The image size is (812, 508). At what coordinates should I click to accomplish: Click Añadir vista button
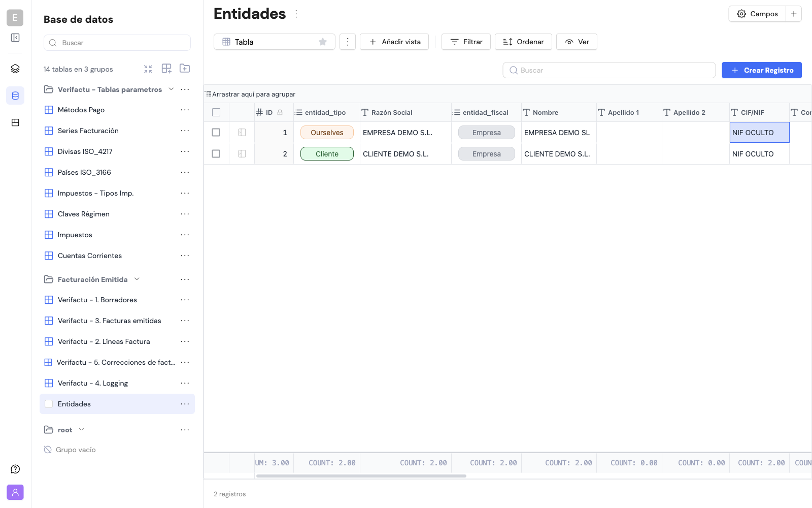point(394,42)
